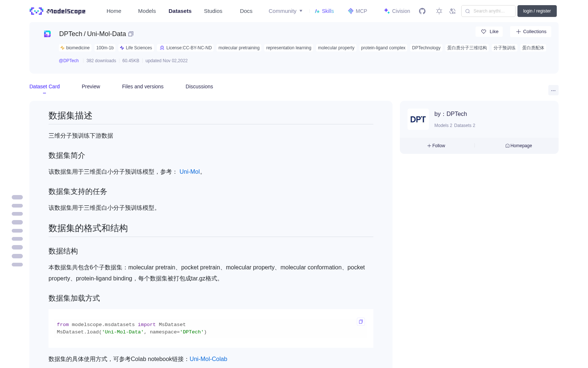Screen dimensions: 588x368
Task: Open Studios in navigation bar
Action: click(x=213, y=11)
